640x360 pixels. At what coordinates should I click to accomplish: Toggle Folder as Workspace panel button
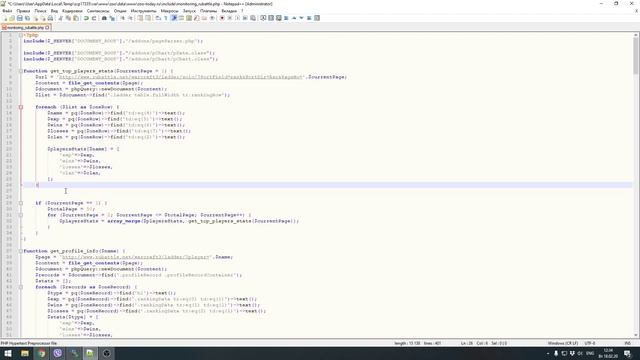204,18
